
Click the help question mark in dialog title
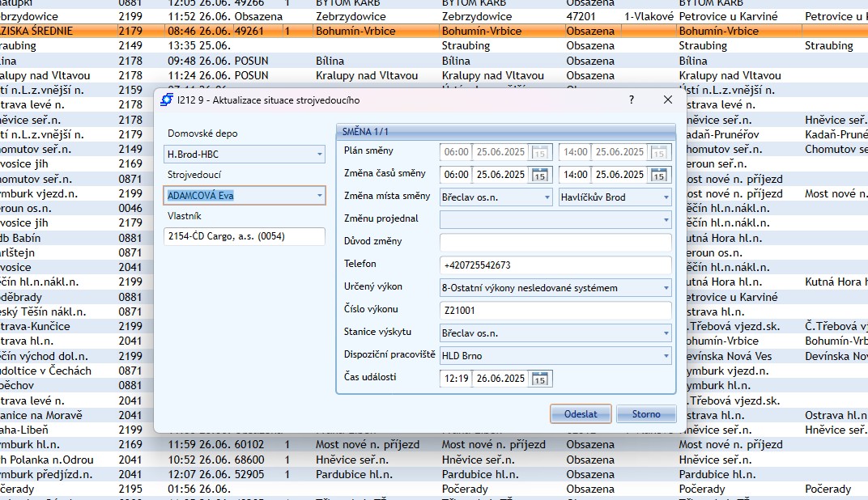click(x=631, y=100)
